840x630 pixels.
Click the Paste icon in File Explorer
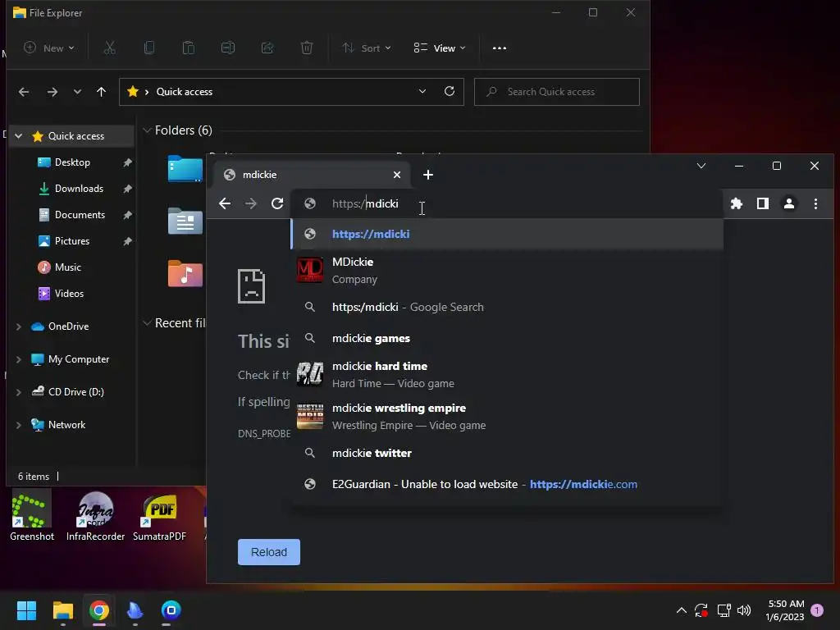tap(189, 48)
